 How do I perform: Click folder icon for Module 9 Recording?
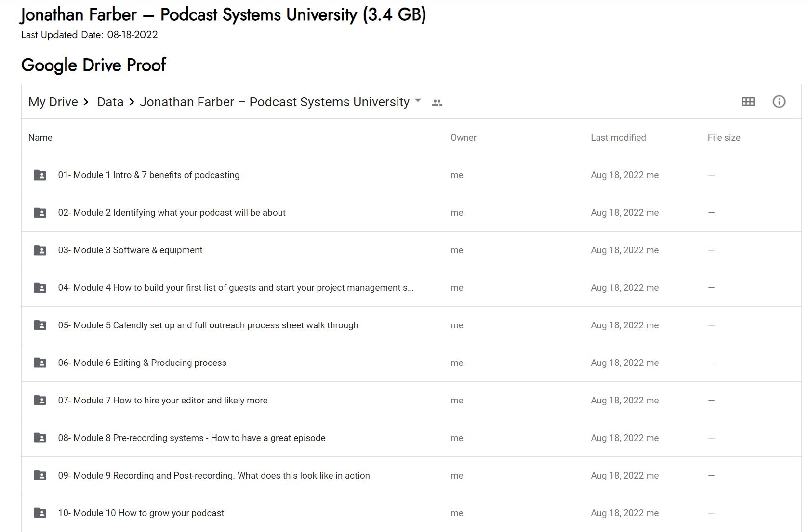pos(40,475)
